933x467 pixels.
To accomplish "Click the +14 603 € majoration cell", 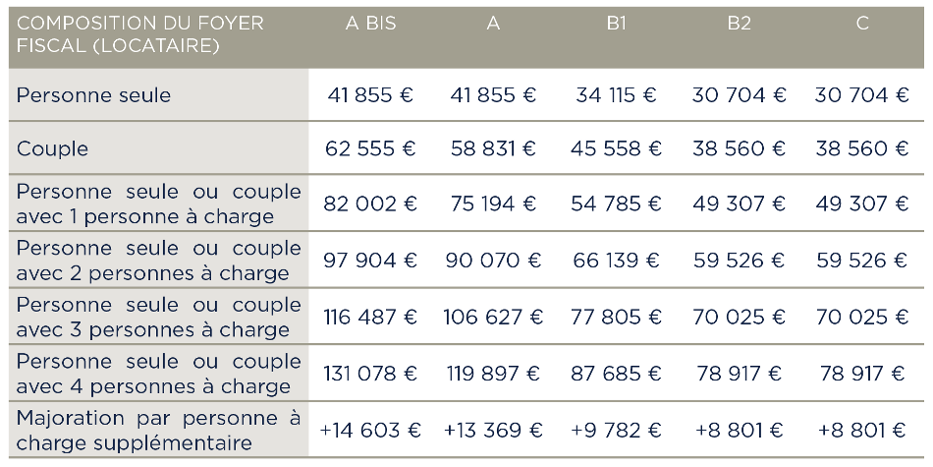I will (370, 430).
